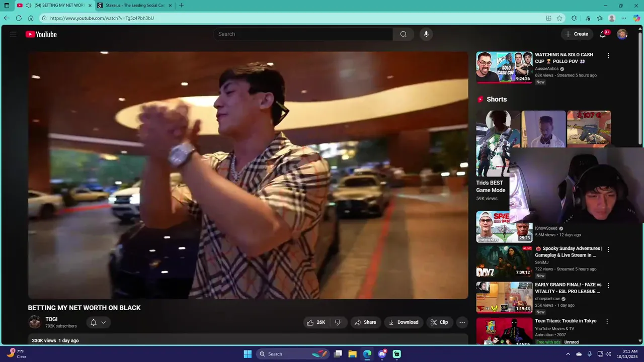Reload the page with refresh icon
The height and width of the screenshot is (362, 644).
pos(19,18)
